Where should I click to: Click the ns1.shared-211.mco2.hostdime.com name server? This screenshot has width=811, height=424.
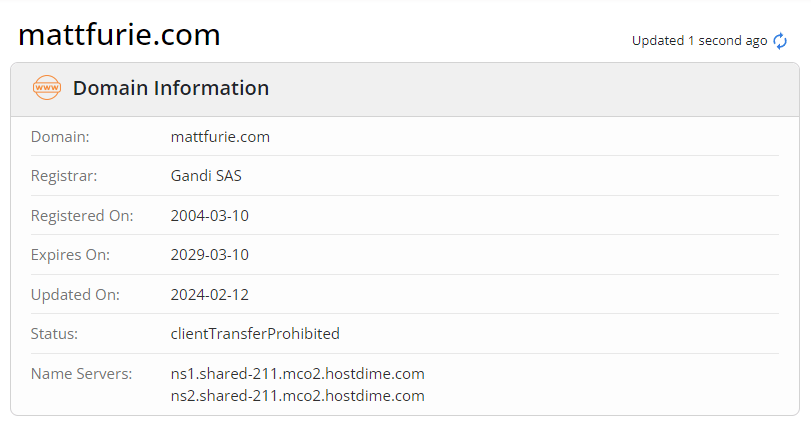tap(297, 374)
